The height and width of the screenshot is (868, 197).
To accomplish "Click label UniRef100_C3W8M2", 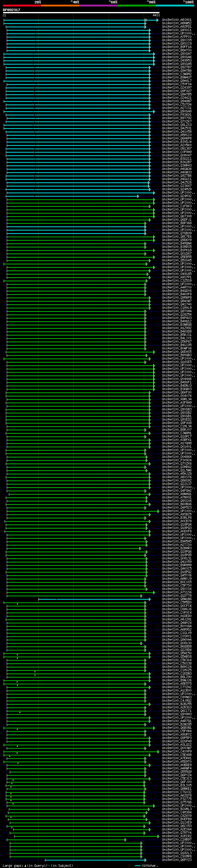I will tap(176, 74).
